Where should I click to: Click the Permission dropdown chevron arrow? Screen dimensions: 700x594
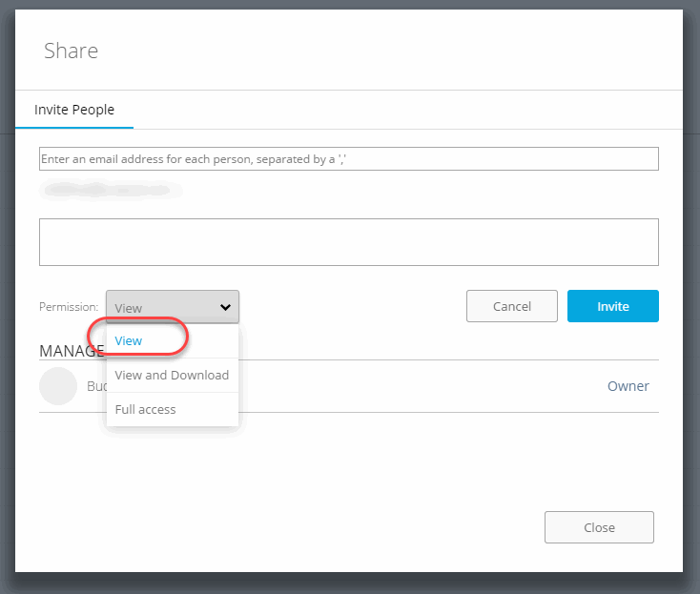pyautogui.click(x=226, y=307)
